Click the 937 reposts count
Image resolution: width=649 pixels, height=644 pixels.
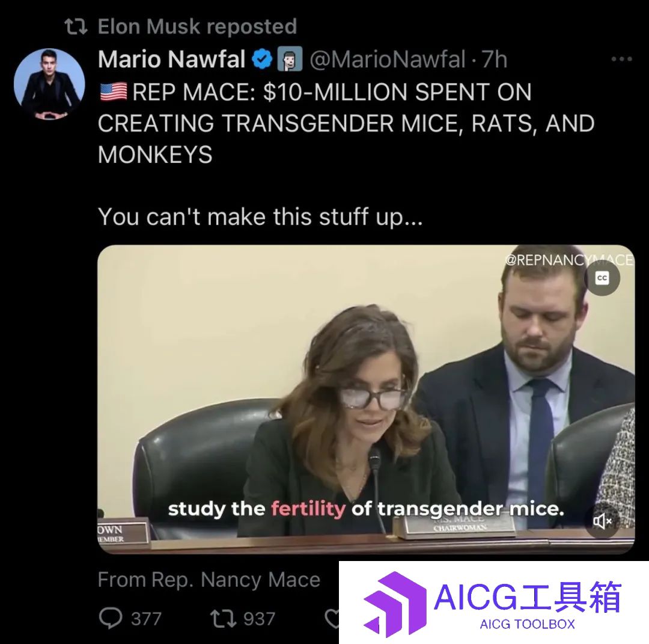pyautogui.click(x=259, y=619)
